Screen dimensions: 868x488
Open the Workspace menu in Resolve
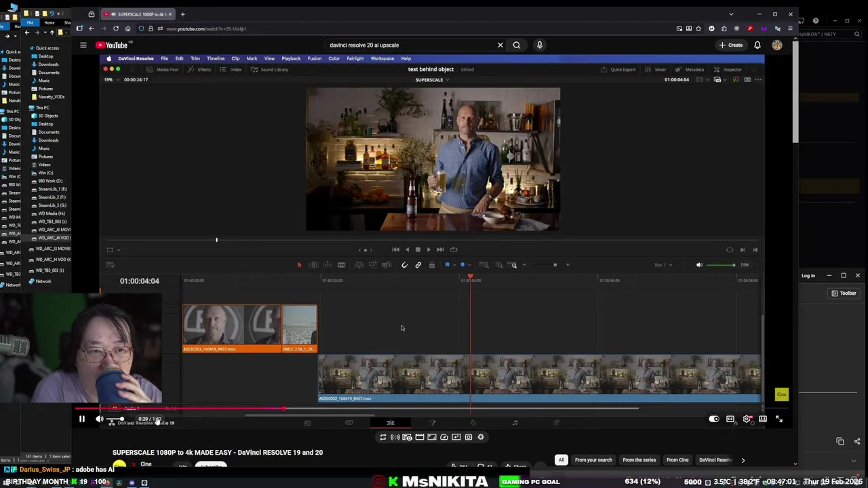coord(382,58)
